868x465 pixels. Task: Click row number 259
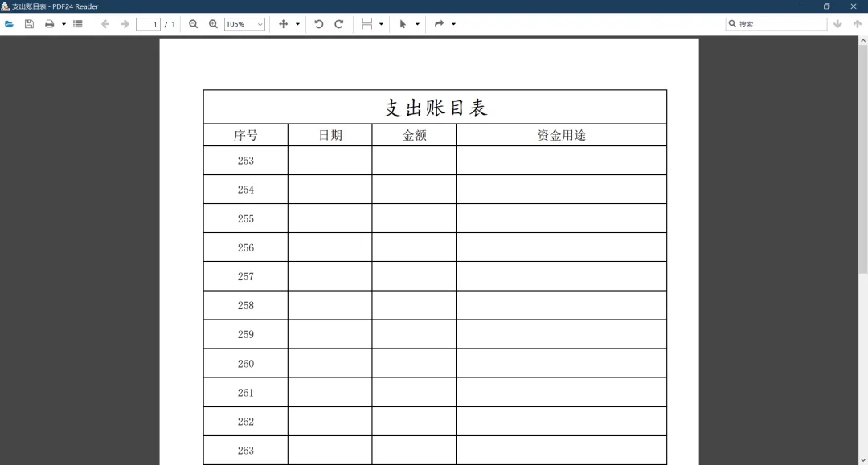point(246,335)
